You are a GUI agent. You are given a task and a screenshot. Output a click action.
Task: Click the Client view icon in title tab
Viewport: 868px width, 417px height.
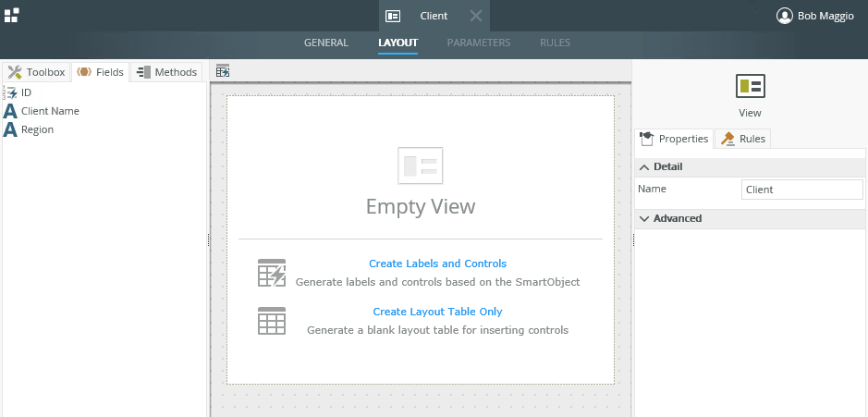tap(393, 16)
